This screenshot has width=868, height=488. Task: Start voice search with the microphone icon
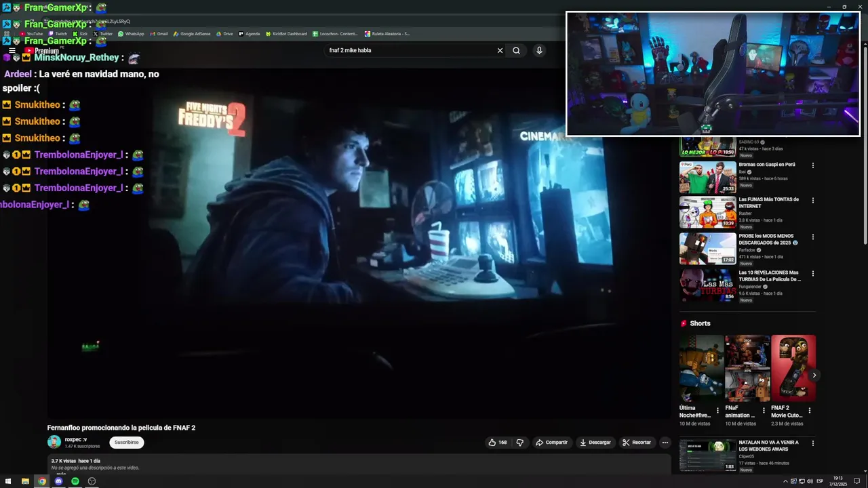tap(539, 50)
